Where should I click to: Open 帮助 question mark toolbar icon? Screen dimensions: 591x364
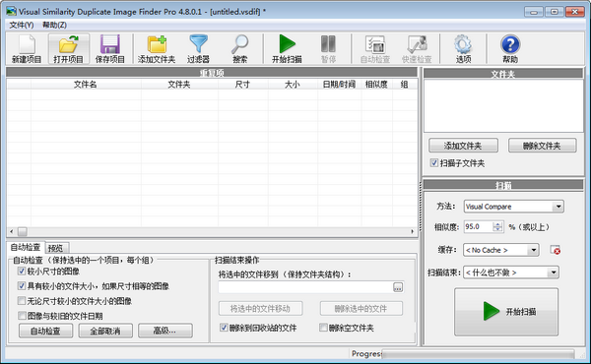(x=510, y=48)
